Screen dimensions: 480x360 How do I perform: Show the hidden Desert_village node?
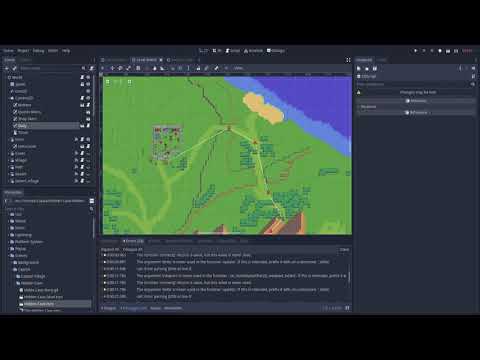88,181
